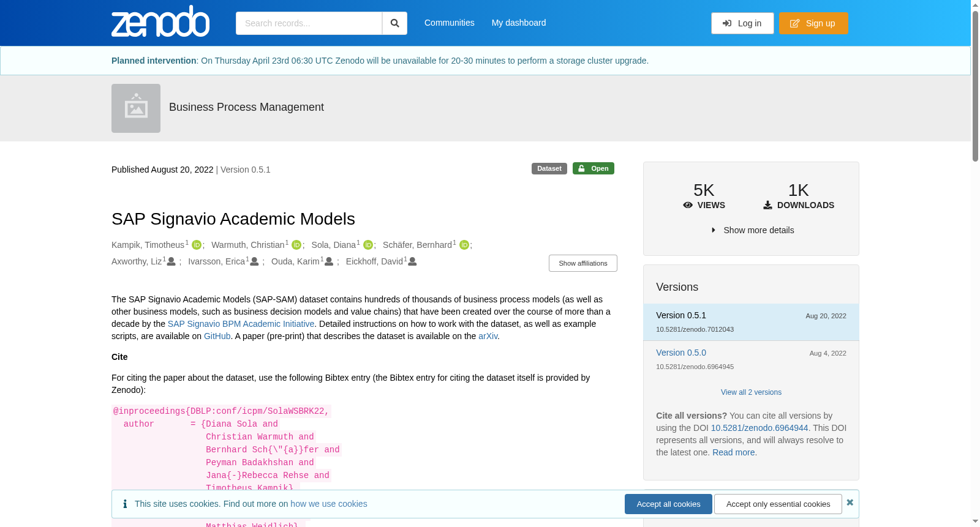This screenshot has width=980, height=527.
Task: Open Timotheus Kampik's ORCID icon
Action: pos(197,245)
